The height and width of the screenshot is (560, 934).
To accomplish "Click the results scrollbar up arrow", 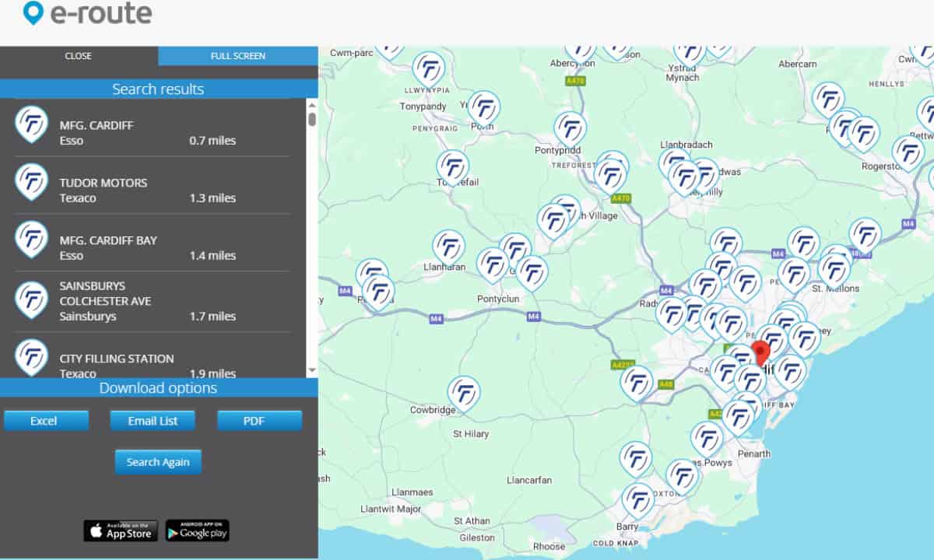I will point(312,105).
